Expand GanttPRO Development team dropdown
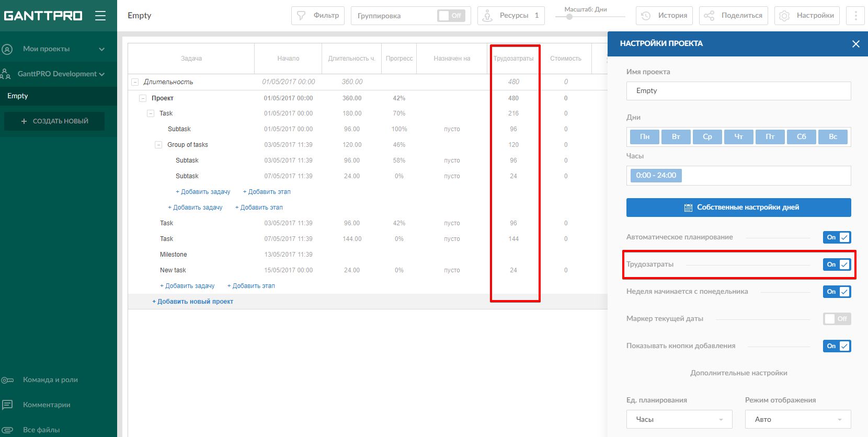Image resolution: width=868 pixels, height=437 pixels. [x=102, y=74]
